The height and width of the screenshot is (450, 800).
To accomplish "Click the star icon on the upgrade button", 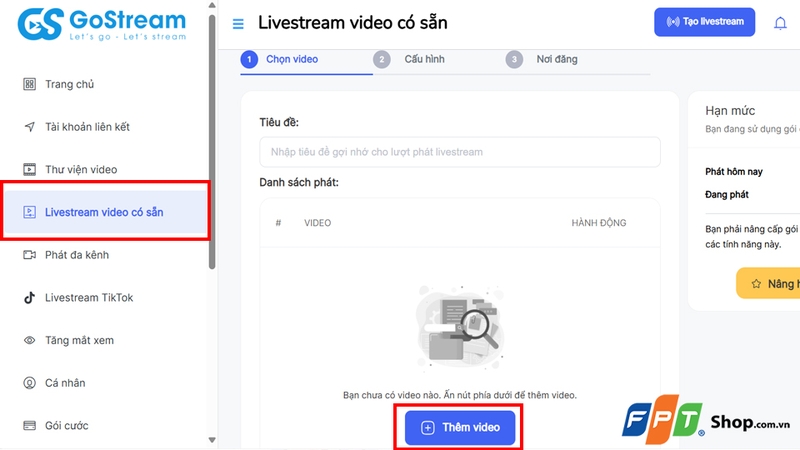I will coord(756,284).
